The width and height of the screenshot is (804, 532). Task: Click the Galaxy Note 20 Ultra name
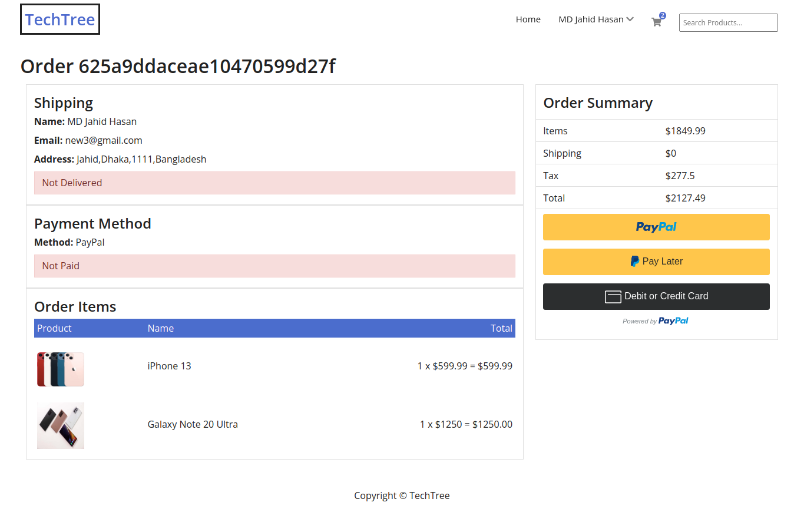[193, 424]
